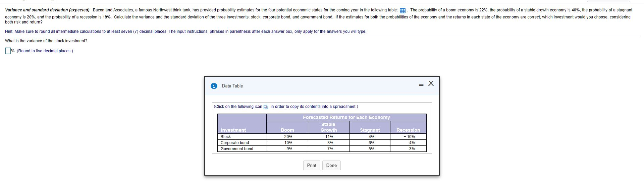The height and width of the screenshot is (187, 644).
Task: Open the data table icon in question
Action: pyautogui.click(x=402, y=10)
